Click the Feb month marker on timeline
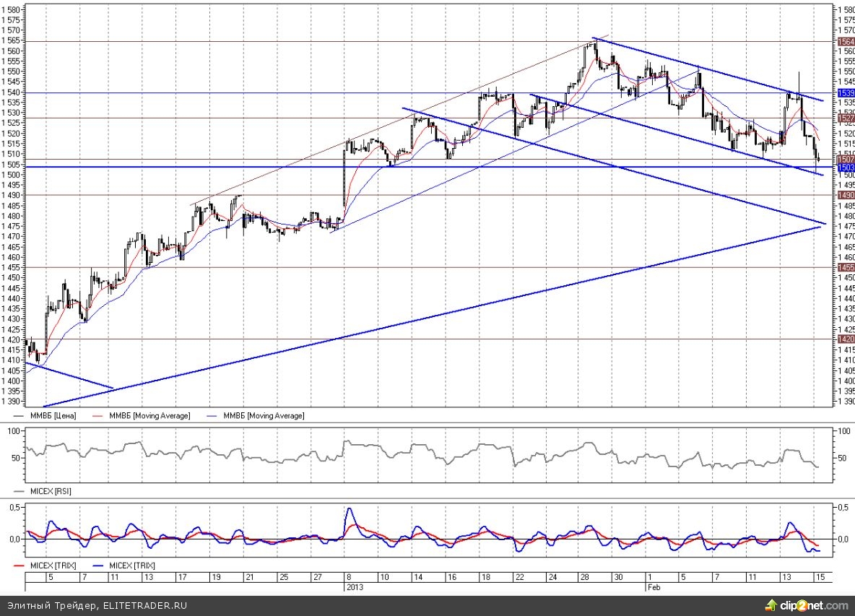The image size is (855, 616). [651, 587]
